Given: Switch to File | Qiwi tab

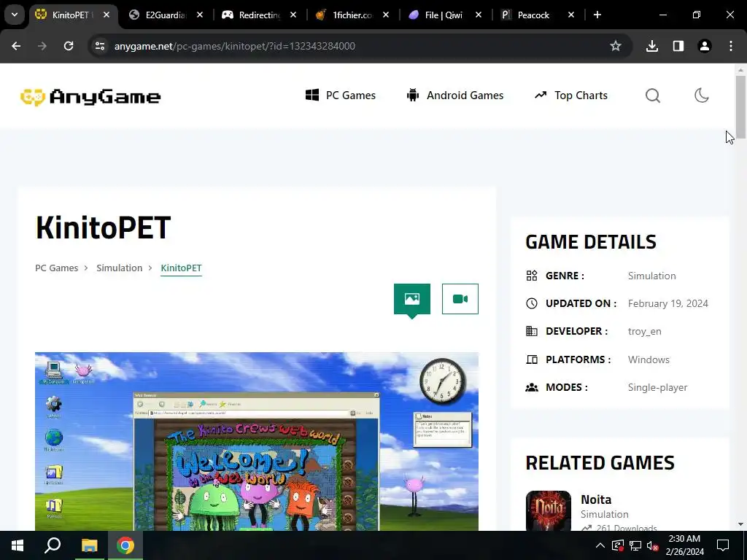Looking at the screenshot, I should [x=445, y=15].
